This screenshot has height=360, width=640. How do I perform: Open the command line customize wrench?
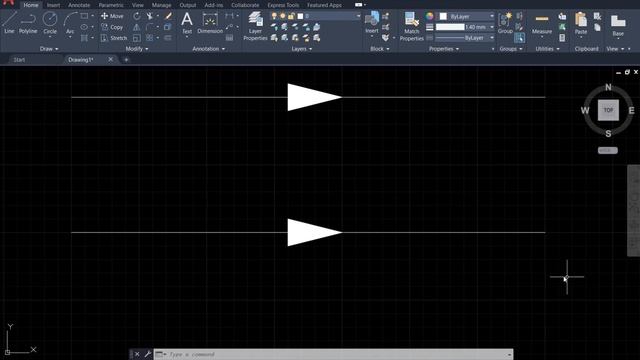147,354
